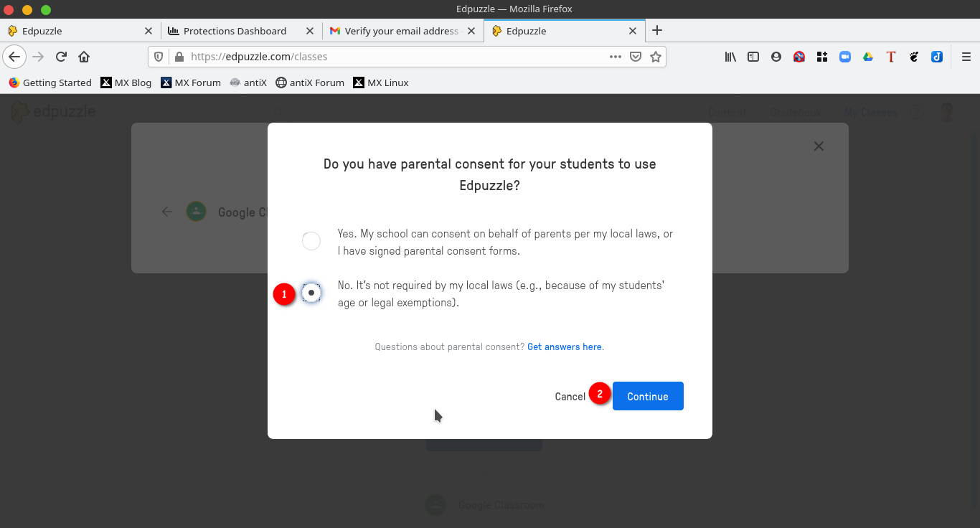This screenshot has height=528, width=980.
Task: Open the squares-plus extension icon
Action: tap(822, 57)
